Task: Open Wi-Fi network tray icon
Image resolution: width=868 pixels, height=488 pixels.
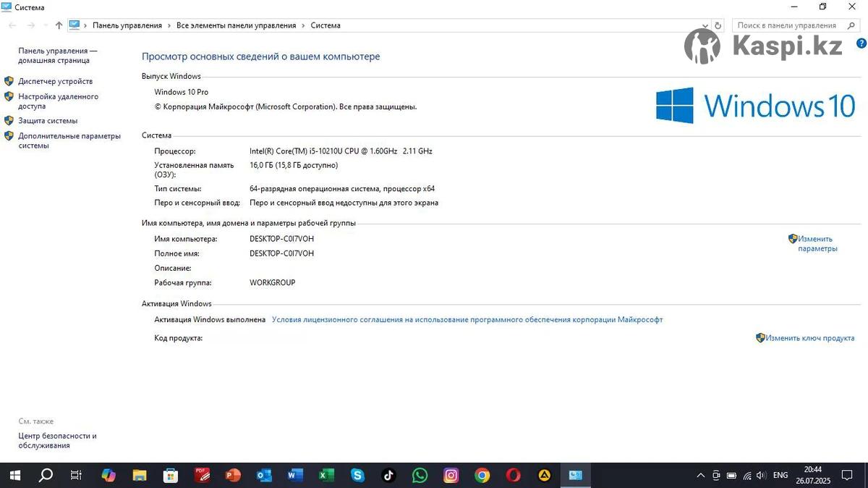Action: coord(747,476)
